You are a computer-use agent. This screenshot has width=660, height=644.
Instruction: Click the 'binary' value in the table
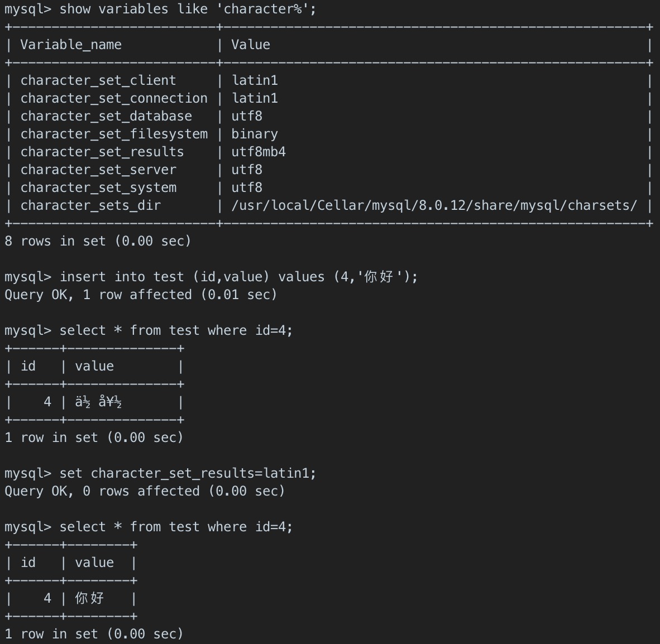pyautogui.click(x=255, y=134)
